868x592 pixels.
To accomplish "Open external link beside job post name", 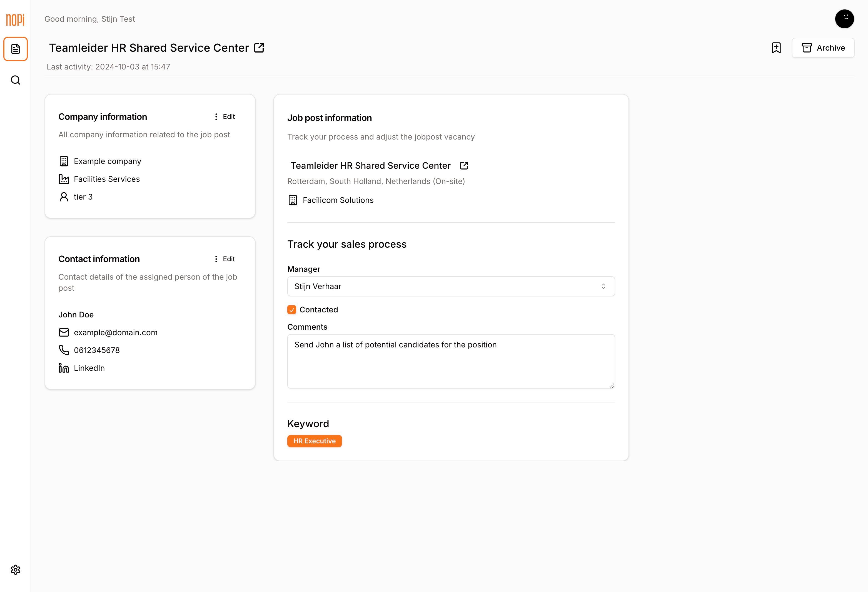I will (x=464, y=165).
